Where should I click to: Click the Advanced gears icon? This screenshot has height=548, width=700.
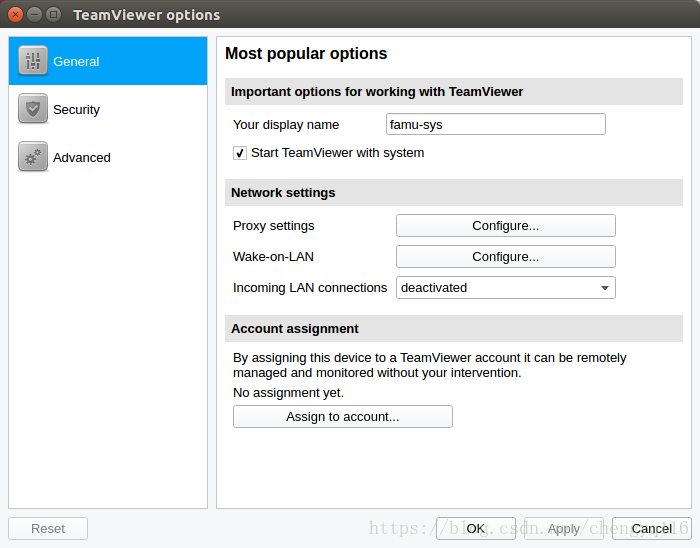33,157
